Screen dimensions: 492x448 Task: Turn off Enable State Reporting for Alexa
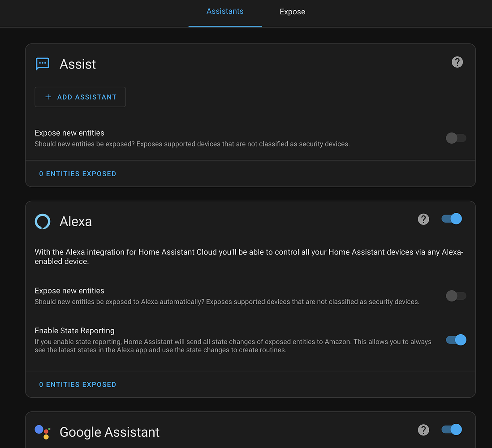tap(456, 340)
